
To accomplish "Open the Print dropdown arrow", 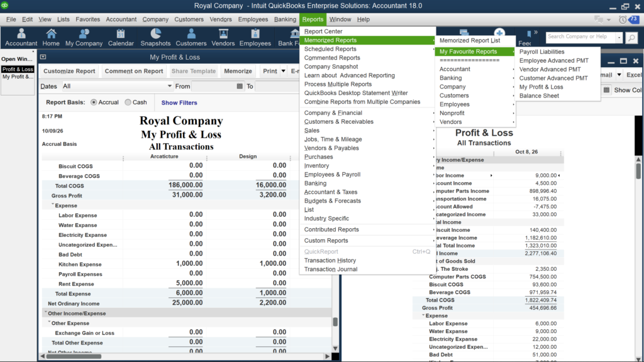I will (284, 71).
